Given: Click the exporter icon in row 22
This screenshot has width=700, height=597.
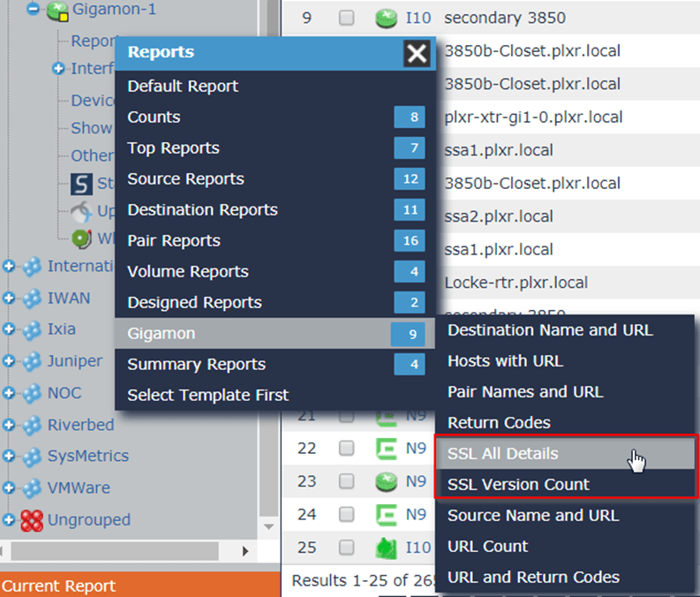Looking at the screenshot, I should [x=386, y=449].
